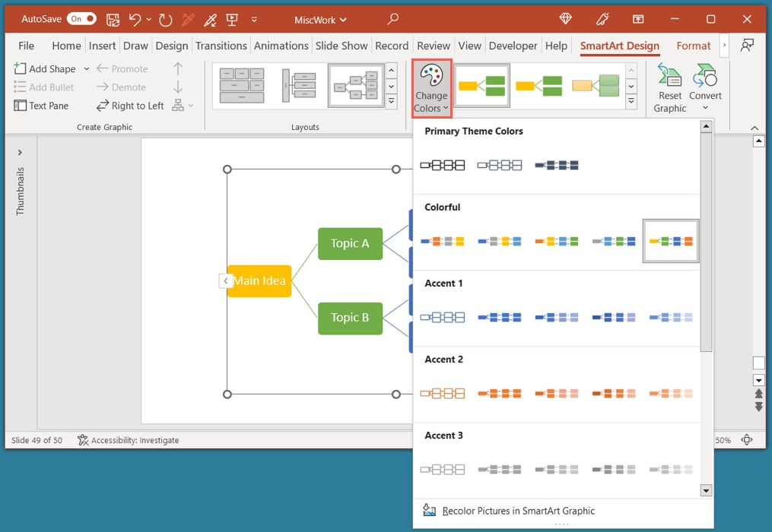
Task: Collapse the ribbon with caret icon
Action: tap(755, 128)
